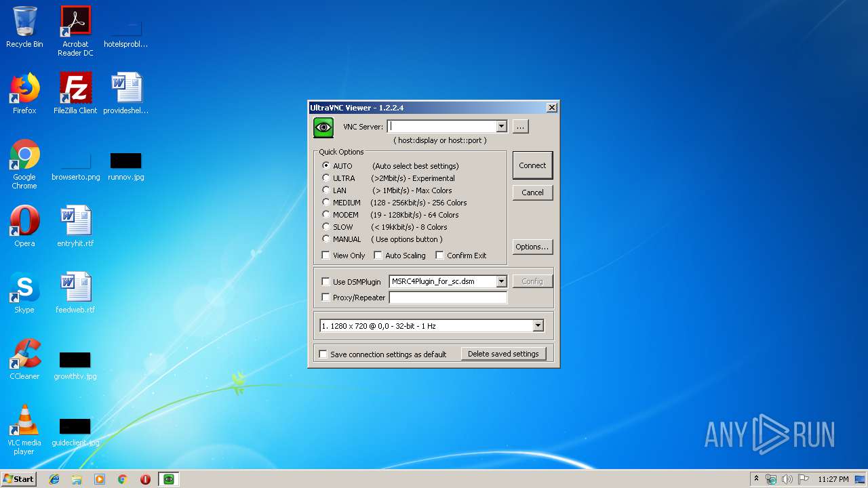
Task: Click the taskbar clock 11:27 PM
Action: click(x=833, y=479)
